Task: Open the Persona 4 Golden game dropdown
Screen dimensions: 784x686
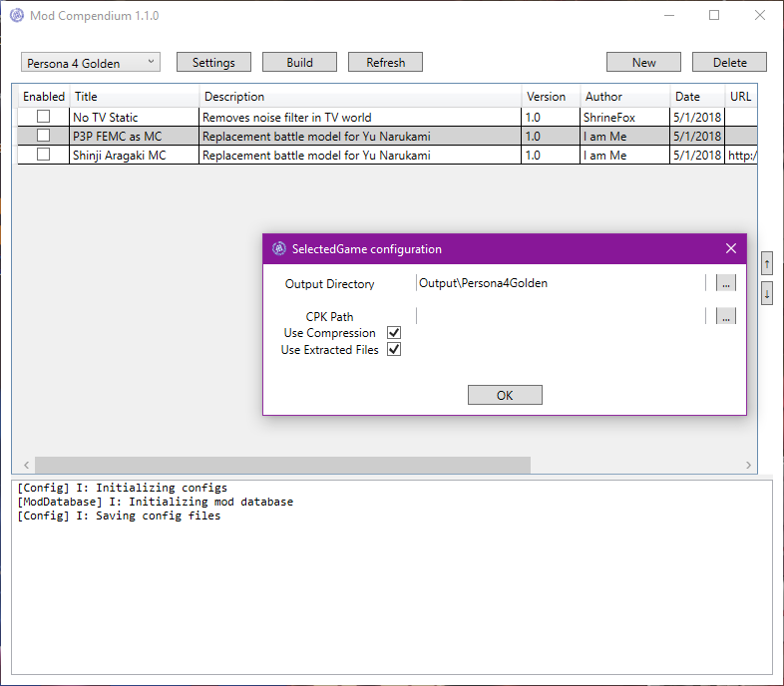Action: pos(90,63)
